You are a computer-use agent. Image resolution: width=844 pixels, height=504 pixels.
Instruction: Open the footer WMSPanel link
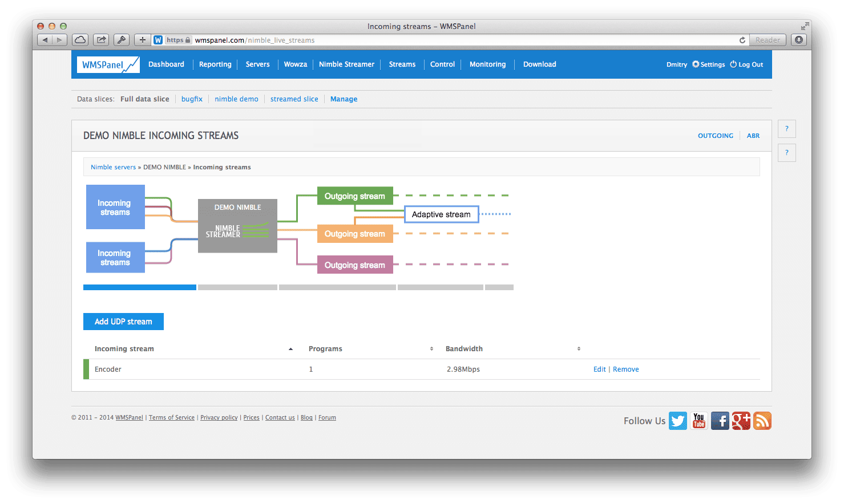(129, 418)
